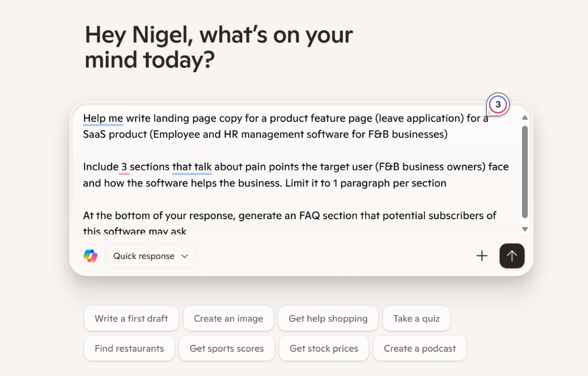The image size is (588, 376).
Task: Open Get stock prices
Action: (x=324, y=348)
